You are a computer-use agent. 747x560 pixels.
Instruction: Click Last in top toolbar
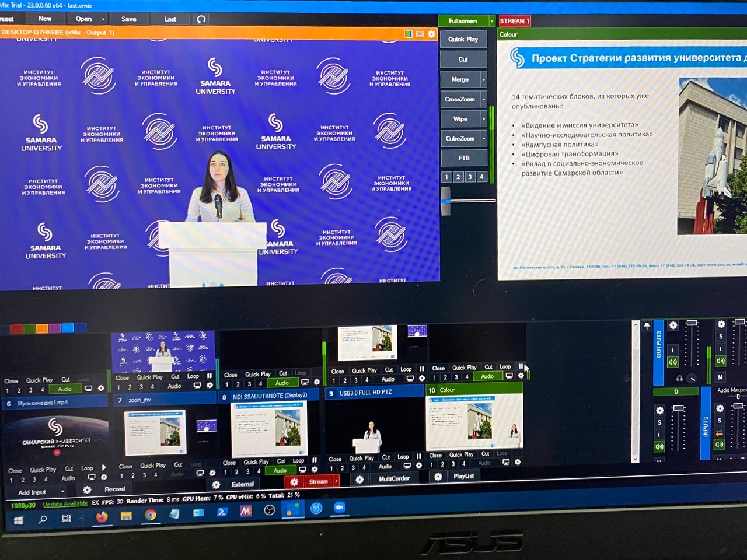pyautogui.click(x=170, y=19)
